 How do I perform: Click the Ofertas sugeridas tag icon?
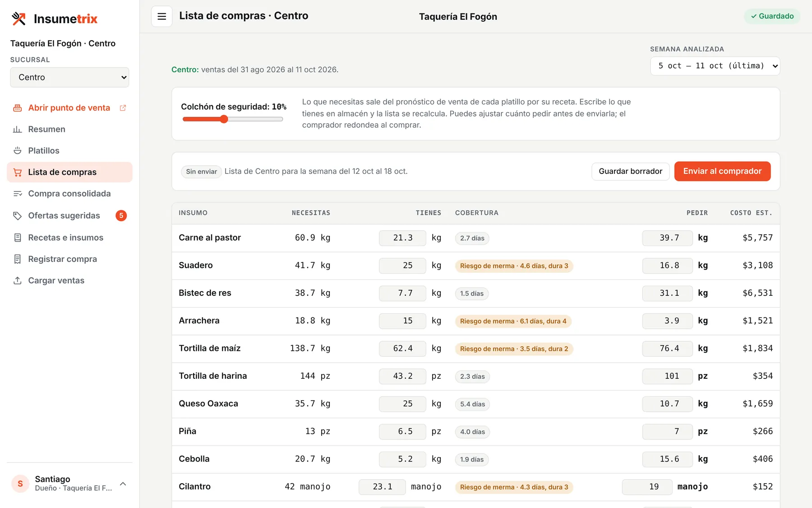18,216
